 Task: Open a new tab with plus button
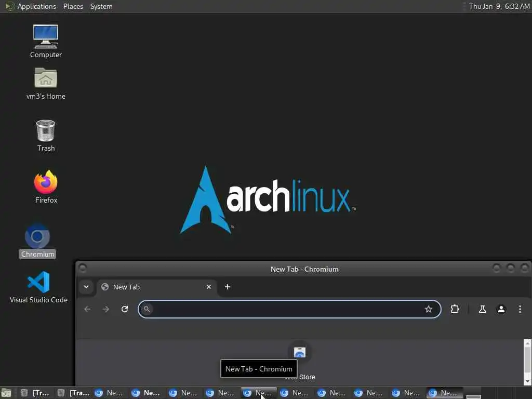(x=228, y=287)
